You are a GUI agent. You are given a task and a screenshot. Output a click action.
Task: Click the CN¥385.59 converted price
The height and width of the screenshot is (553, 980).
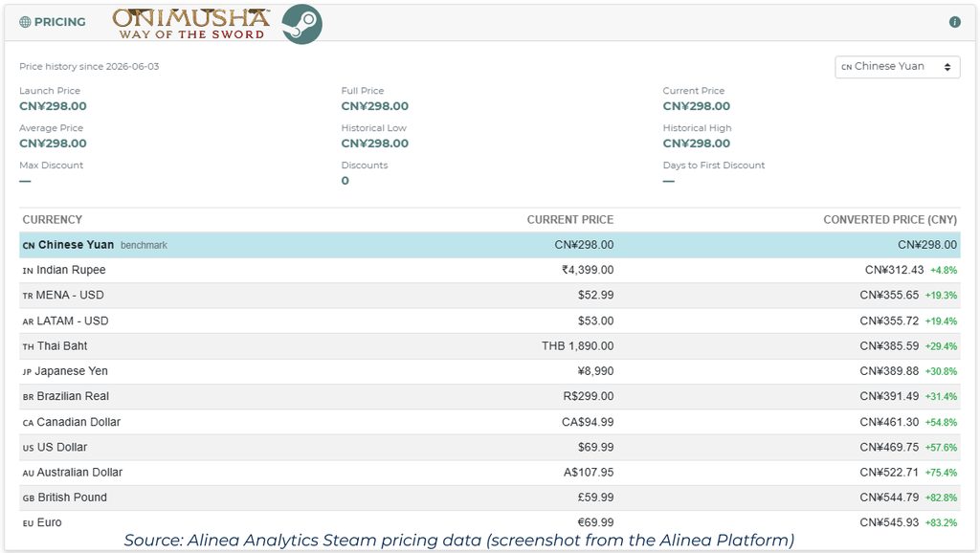point(889,345)
